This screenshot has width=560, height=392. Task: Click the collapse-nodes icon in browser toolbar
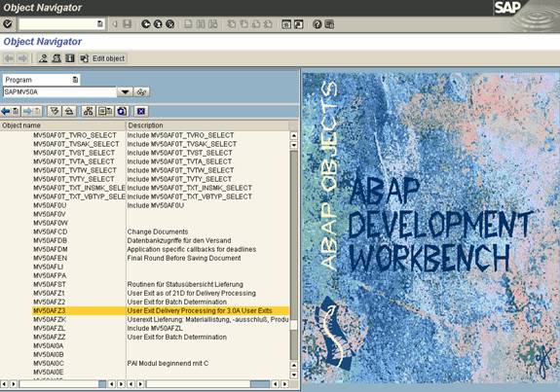pyautogui.click(x=69, y=111)
